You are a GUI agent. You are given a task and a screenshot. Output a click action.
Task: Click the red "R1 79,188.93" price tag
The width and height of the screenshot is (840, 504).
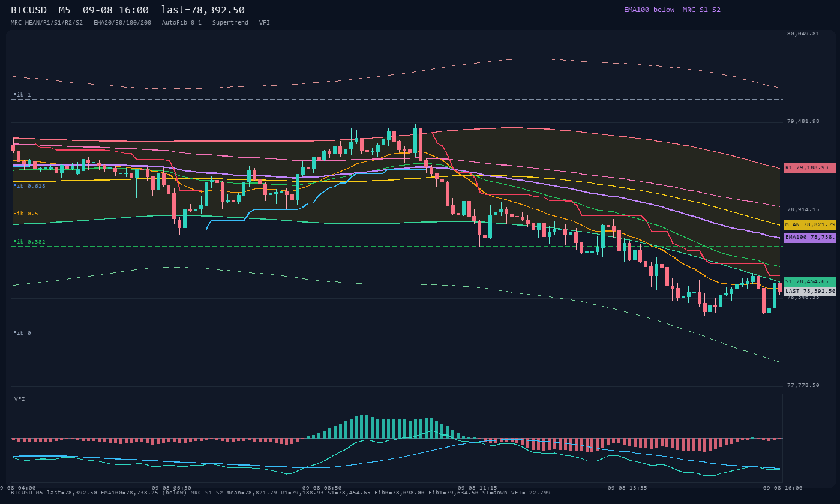809,168
